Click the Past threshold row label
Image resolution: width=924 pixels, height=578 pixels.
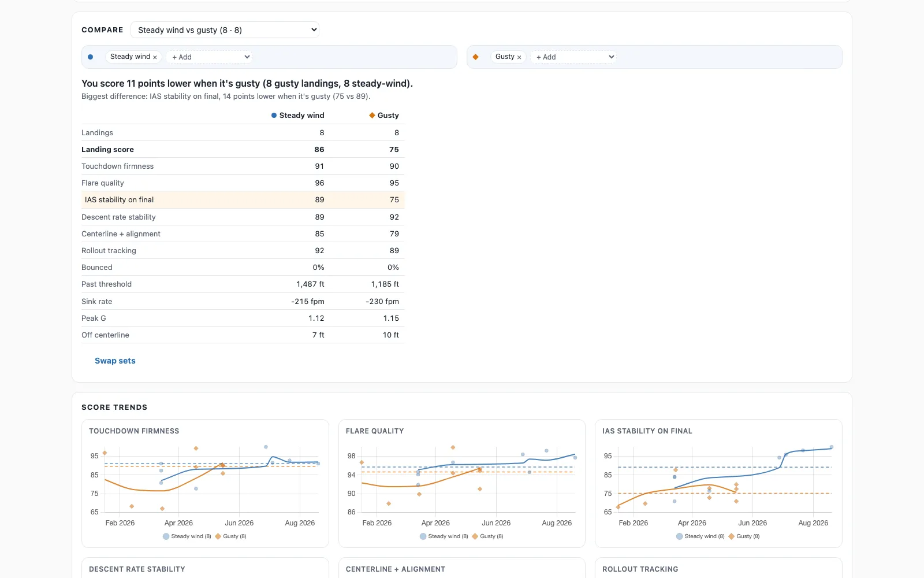[x=106, y=284]
